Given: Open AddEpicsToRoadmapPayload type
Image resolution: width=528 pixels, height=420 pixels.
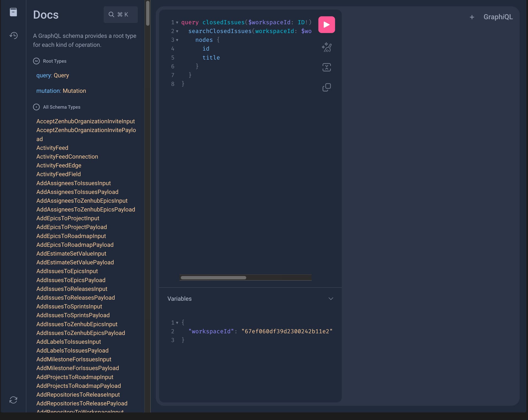Looking at the screenshot, I should pos(75,245).
